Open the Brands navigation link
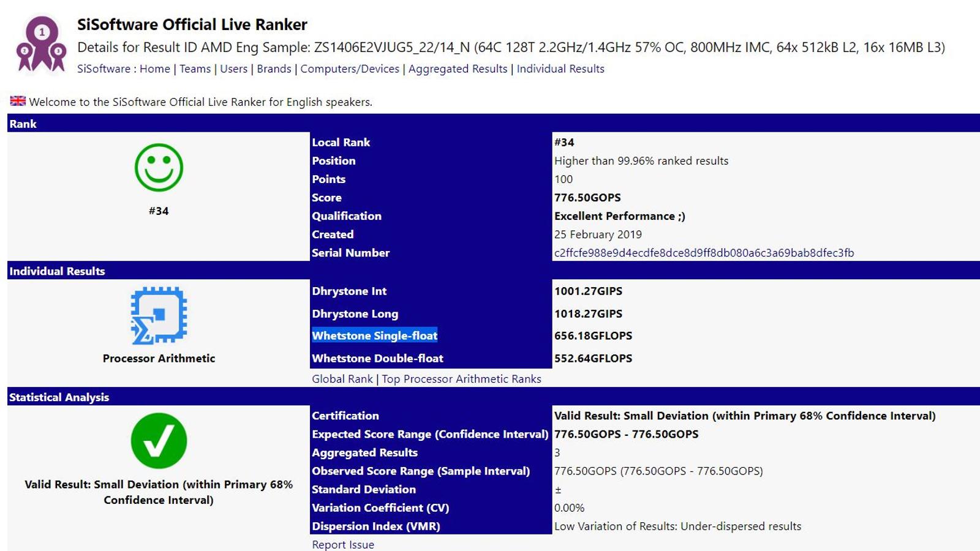Image resolution: width=980 pixels, height=551 pixels. pos(274,69)
